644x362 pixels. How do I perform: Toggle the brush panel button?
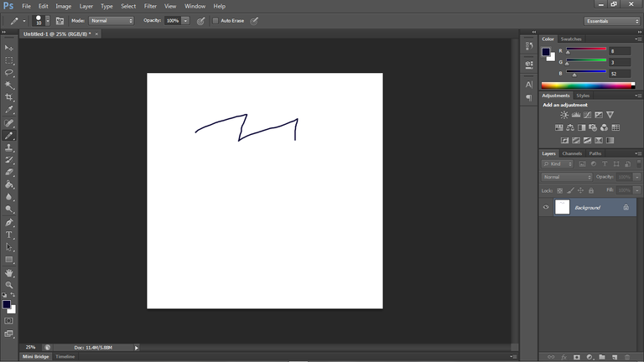[x=60, y=21]
